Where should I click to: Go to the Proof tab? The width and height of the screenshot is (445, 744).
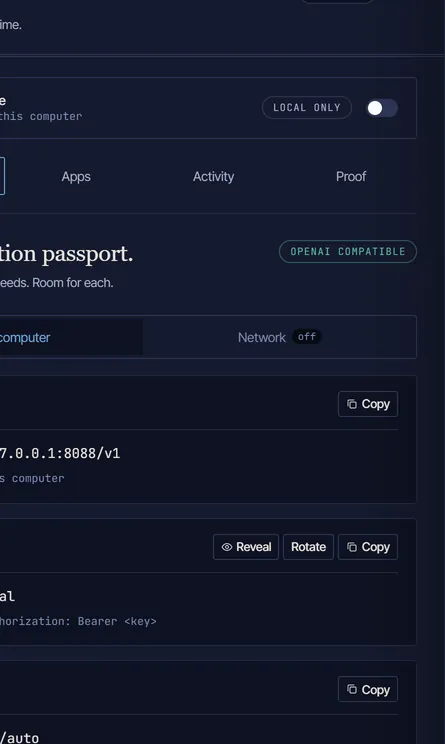pos(351,177)
